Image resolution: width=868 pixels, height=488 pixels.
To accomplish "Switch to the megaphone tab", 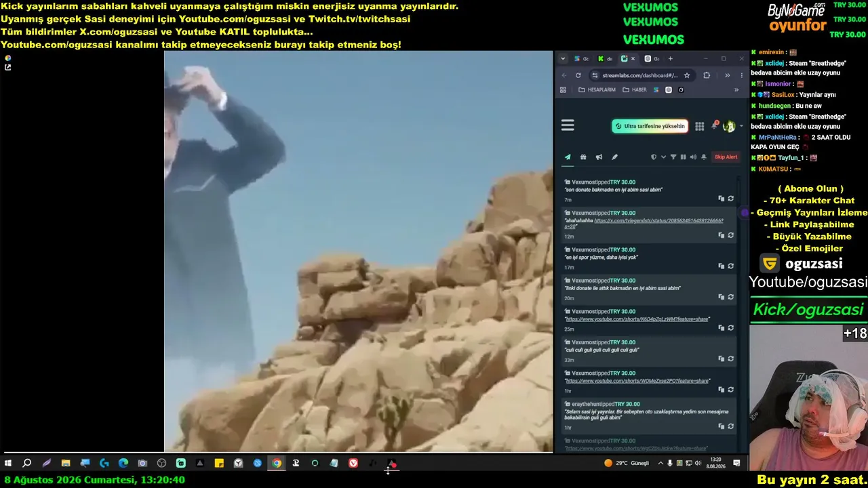I will [599, 157].
